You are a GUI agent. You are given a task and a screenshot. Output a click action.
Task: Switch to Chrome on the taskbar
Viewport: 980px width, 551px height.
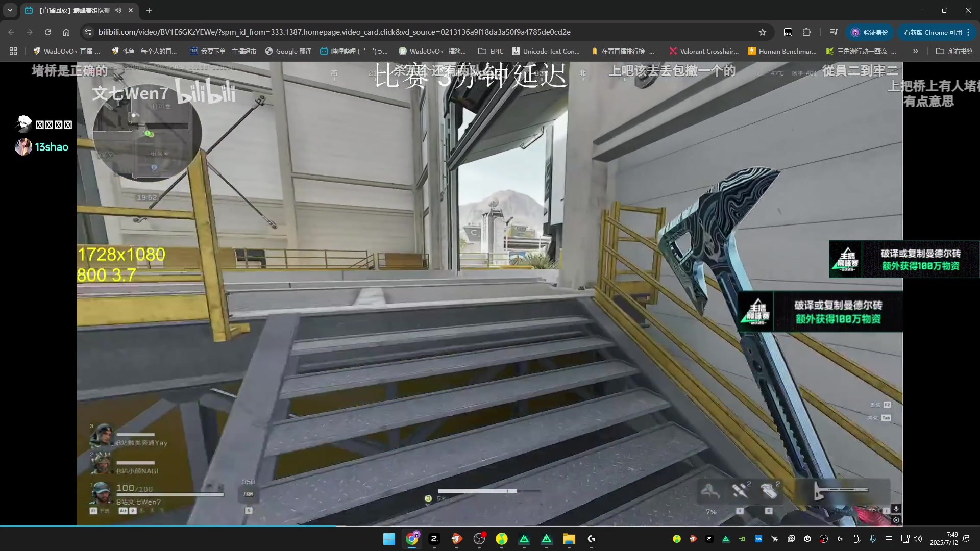(412, 539)
